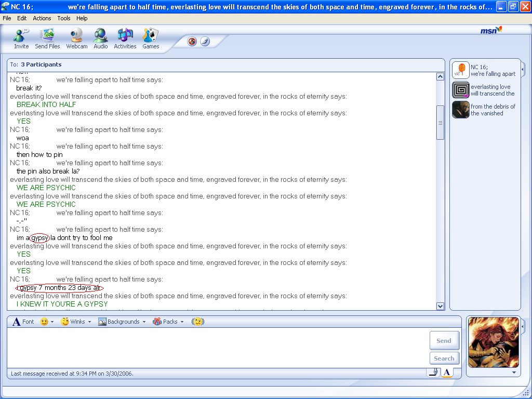Viewport: 532px width, 399px height.
Task: Open the Font settings button
Action: pyautogui.click(x=23, y=322)
